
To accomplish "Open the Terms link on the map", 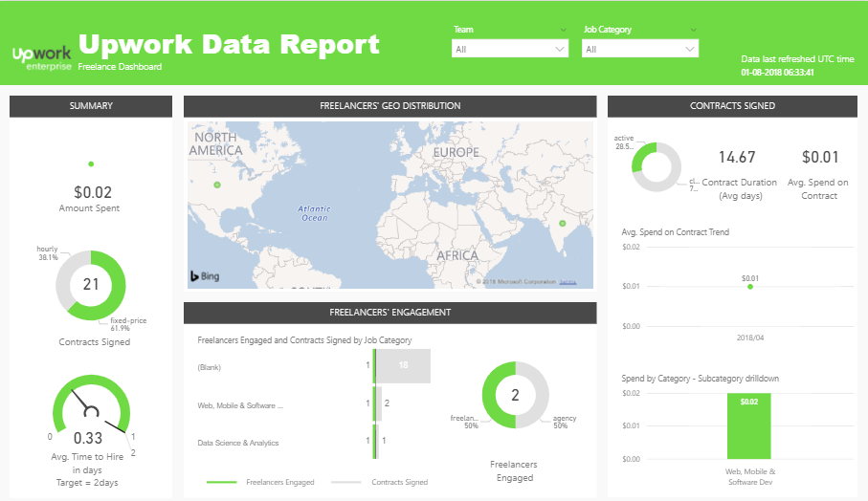I will point(568,282).
